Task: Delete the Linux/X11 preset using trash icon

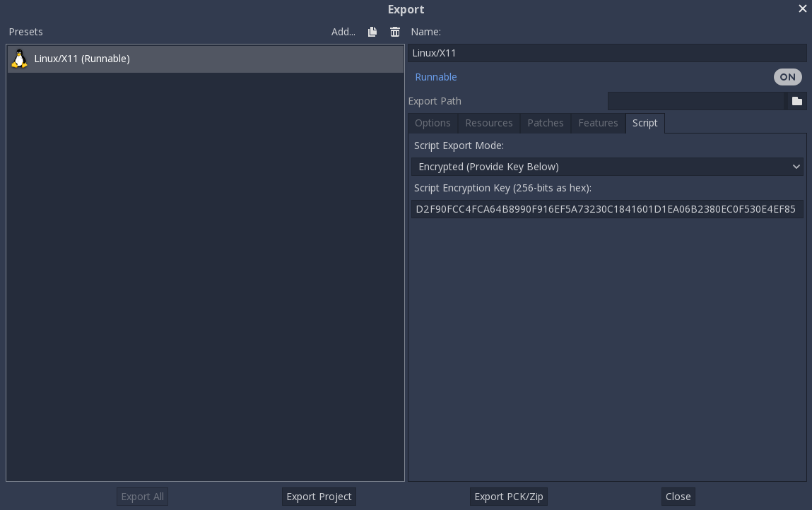Action: pos(395,32)
